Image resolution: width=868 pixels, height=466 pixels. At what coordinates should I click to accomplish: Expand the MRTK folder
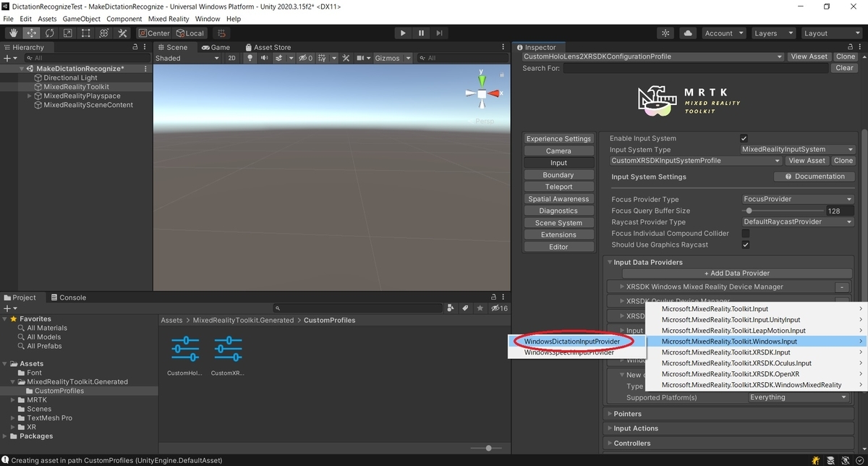click(14, 400)
